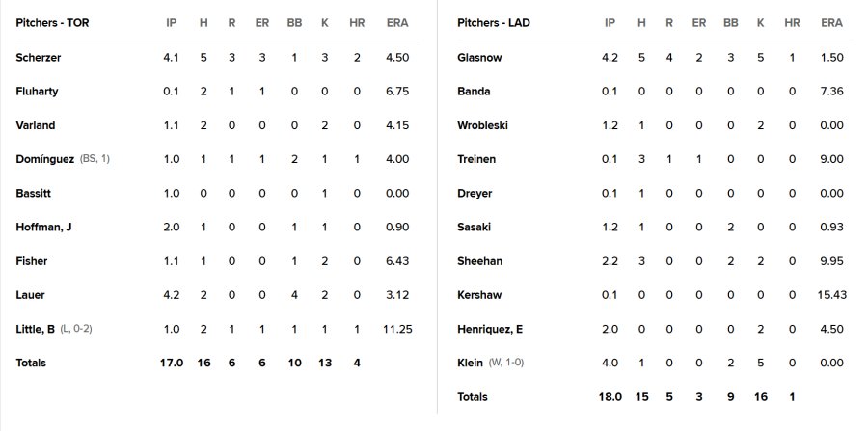The image size is (868, 431).
Task: Click Sheehan's name in Dodgers pitchers
Action: pos(480,261)
